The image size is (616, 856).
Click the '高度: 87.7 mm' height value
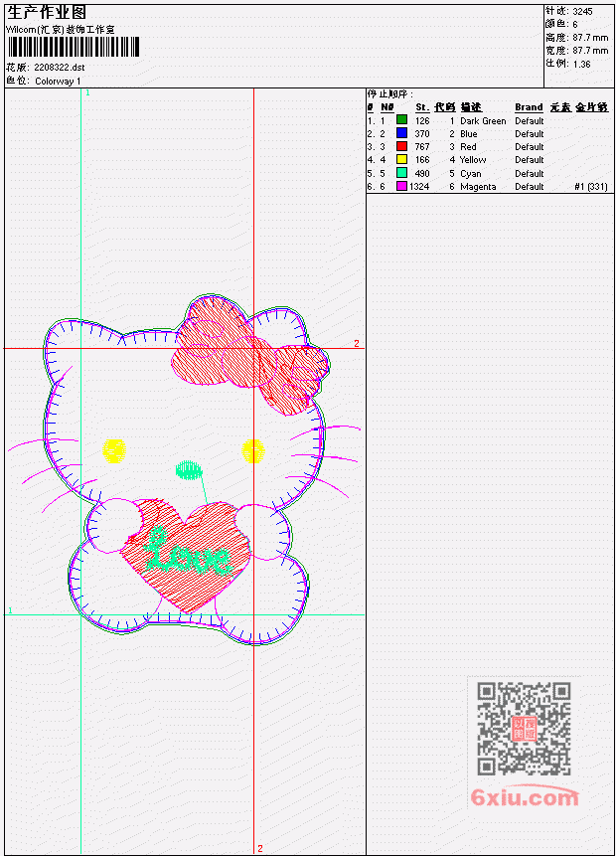[576, 38]
